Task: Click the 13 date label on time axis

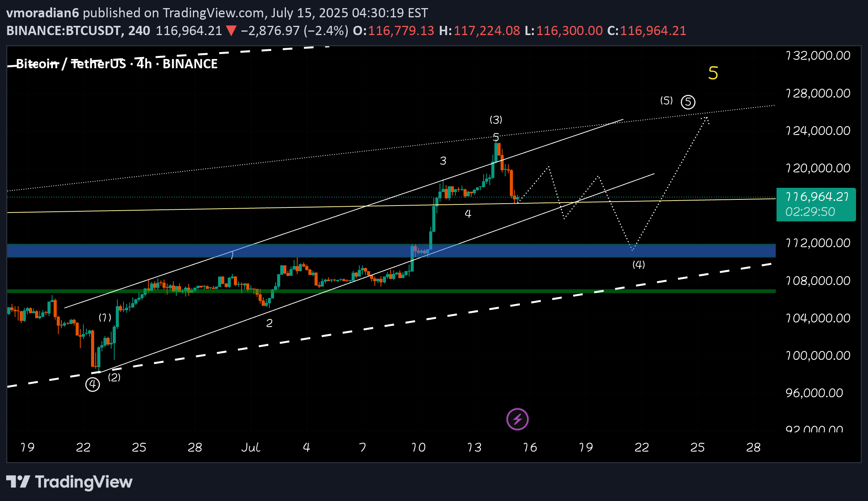Action: [x=474, y=447]
